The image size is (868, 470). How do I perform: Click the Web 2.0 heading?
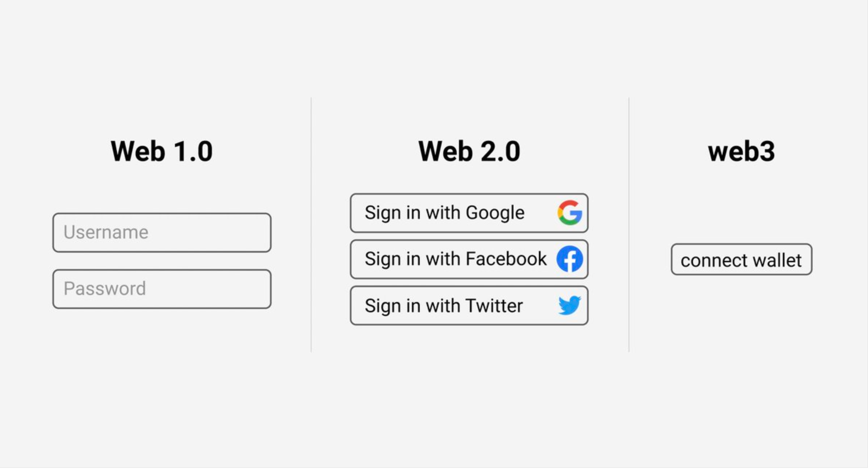tap(469, 151)
